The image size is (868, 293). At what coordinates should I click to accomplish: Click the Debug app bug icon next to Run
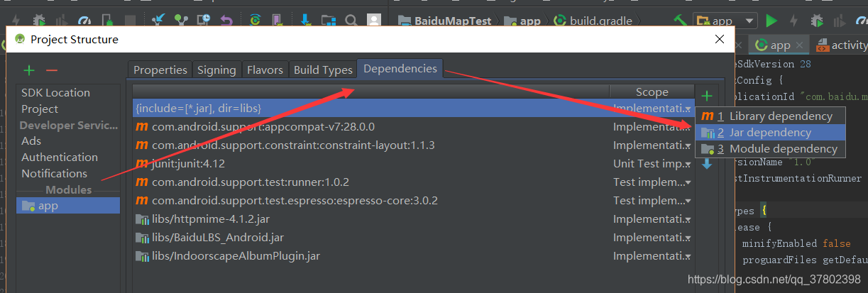tap(817, 21)
